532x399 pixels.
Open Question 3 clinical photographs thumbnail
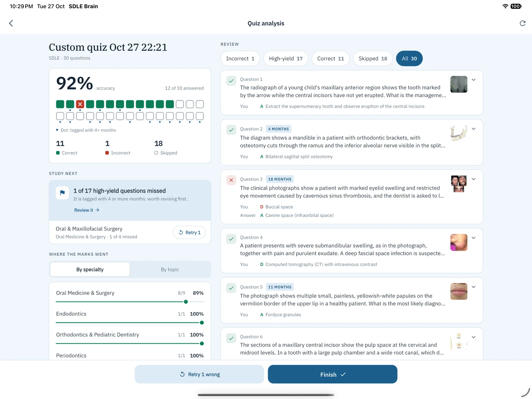coord(459,184)
